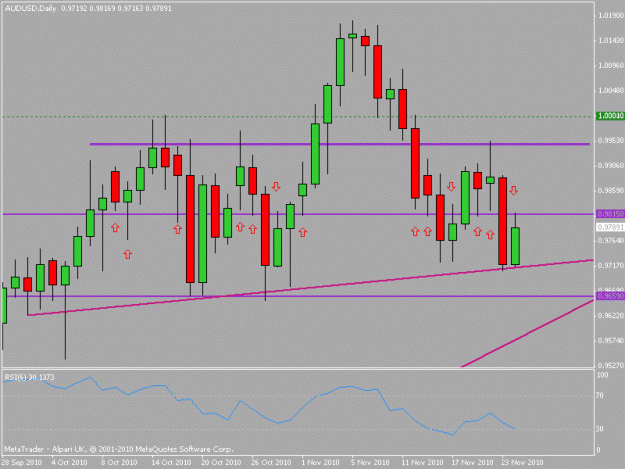
Task: Click the 8 Oct 2010 date label
Action: click(119, 462)
